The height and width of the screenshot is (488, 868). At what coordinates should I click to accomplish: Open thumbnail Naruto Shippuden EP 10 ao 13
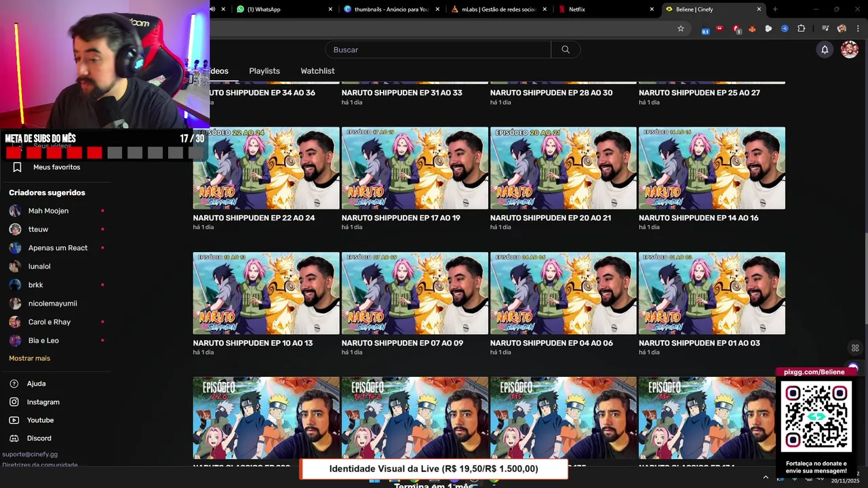(266, 293)
